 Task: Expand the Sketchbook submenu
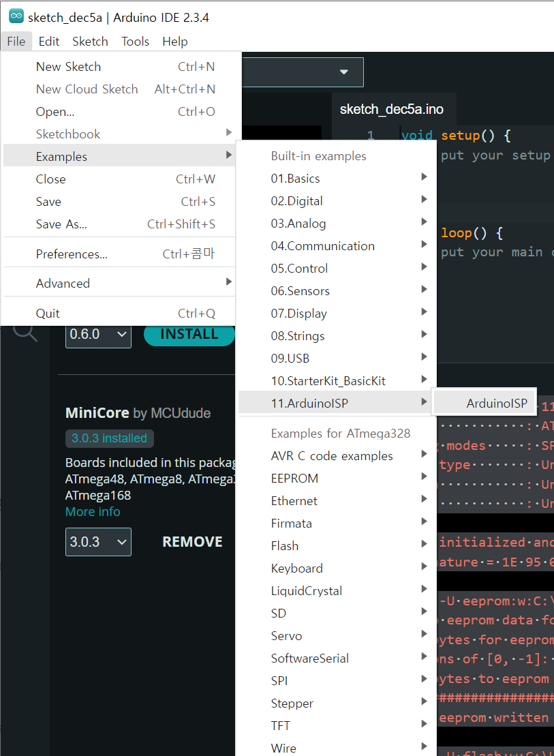(x=119, y=134)
